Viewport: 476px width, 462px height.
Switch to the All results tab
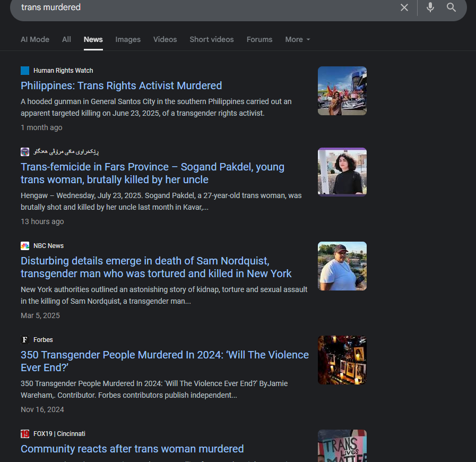tap(66, 39)
